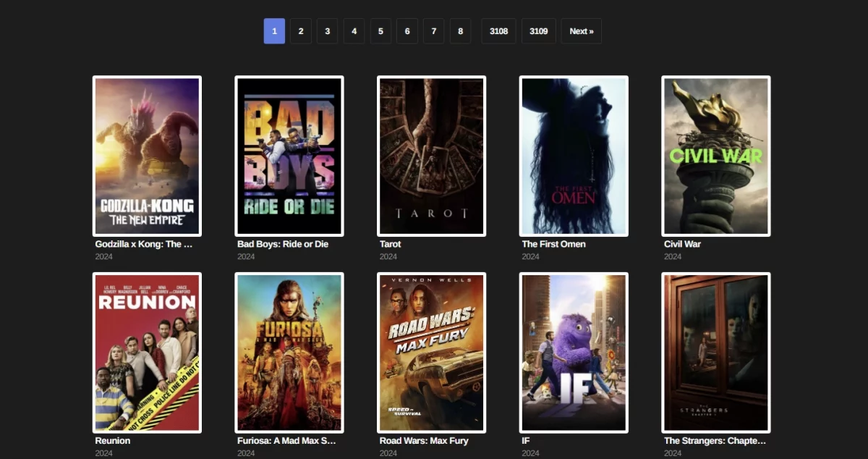Image resolution: width=868 pixels, height=459 pixels.
Task: Open The Strangers: Chapter poster
Action: pos(715,352)
